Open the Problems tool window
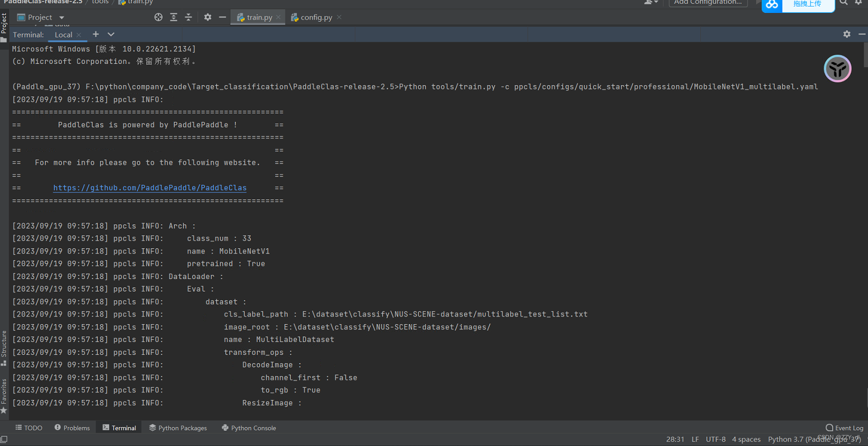The height and width of the screenshot is (446, 868). [x=72, y=428]
